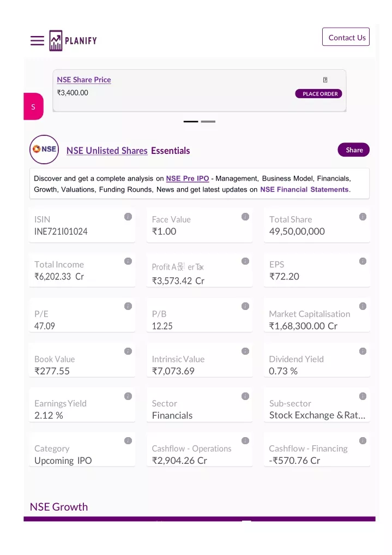Click the Dividend Yield value 0.73 %
The height and width of the screenshot is (555, 392).
283,371
